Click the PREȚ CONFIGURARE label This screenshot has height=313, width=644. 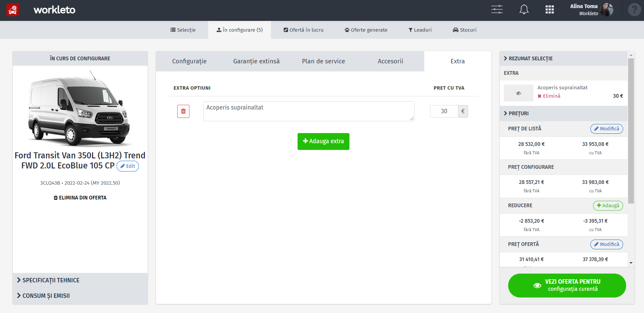click(531, 167)
